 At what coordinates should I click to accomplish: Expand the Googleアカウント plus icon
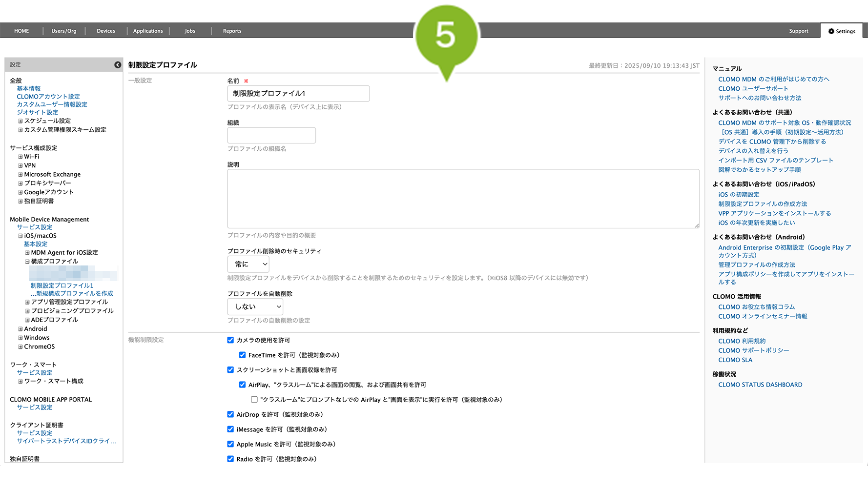point(21,192)
